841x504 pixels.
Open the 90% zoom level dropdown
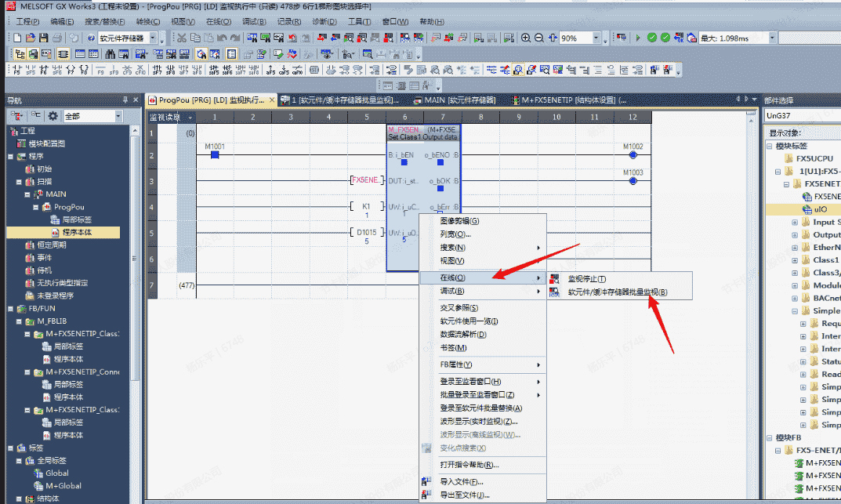pos(596,38)
